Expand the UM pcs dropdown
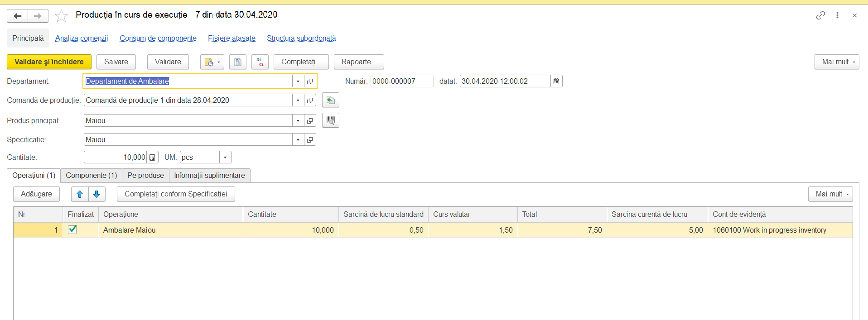Screen dimensions: 868x320 coord(225,158)
